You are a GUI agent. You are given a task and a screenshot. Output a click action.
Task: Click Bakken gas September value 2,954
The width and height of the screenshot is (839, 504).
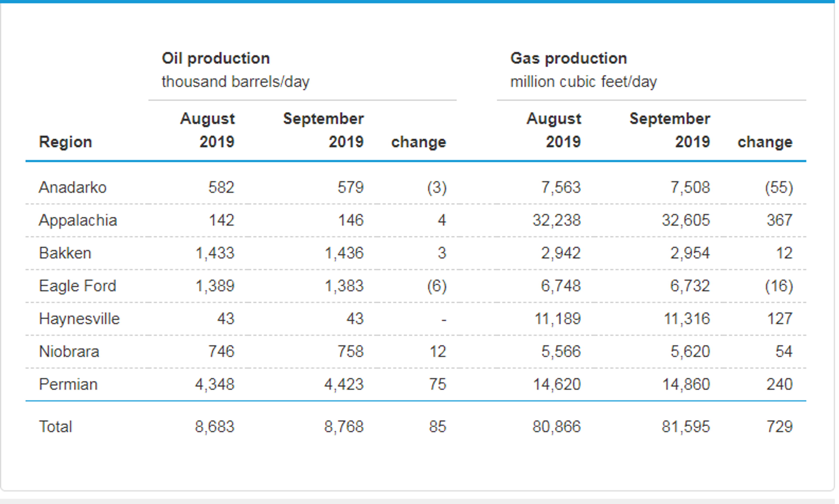pyautogui.click(x=690, y=253)
